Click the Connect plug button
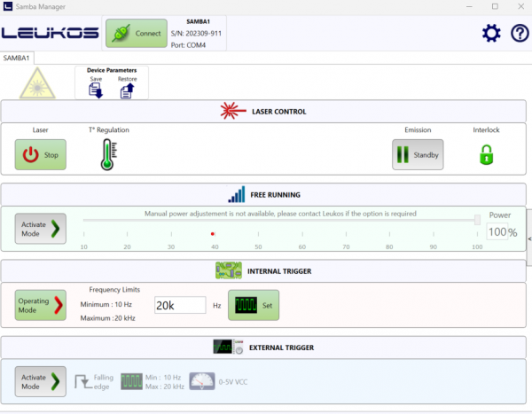Viewport: 532px width, 414px height. 137,34
